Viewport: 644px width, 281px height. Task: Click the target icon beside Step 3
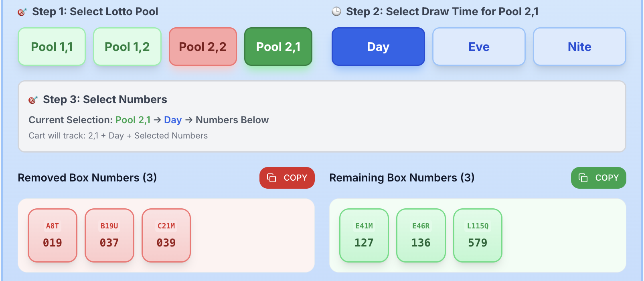[33, 100]
